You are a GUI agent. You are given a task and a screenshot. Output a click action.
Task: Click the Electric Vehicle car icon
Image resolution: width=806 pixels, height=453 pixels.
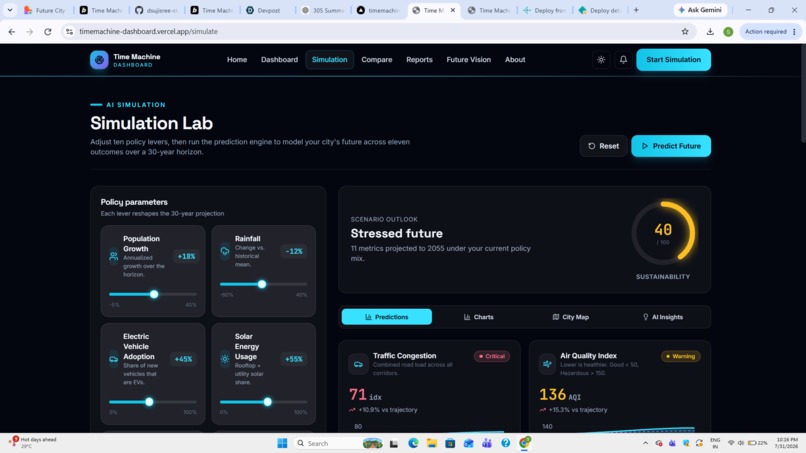click(x=114, y=359)
